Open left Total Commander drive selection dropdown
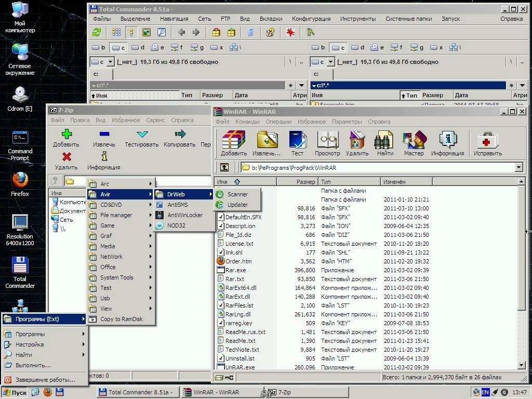532x399 pixels. tap(110, 62)
